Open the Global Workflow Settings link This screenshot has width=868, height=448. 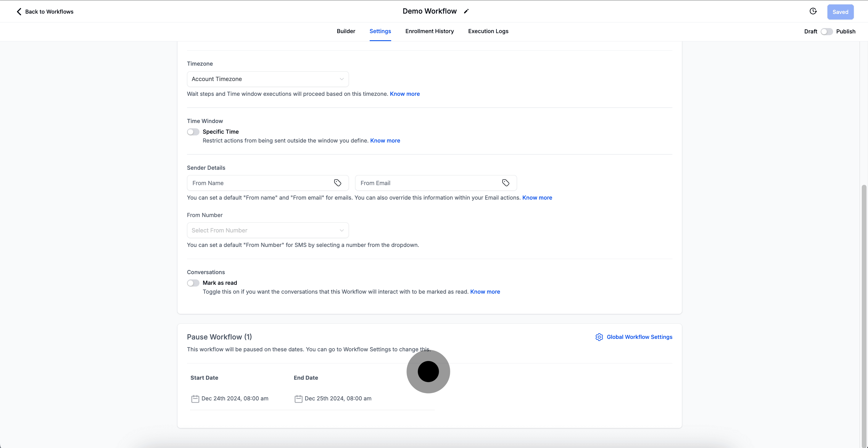(x=639, y=337)
